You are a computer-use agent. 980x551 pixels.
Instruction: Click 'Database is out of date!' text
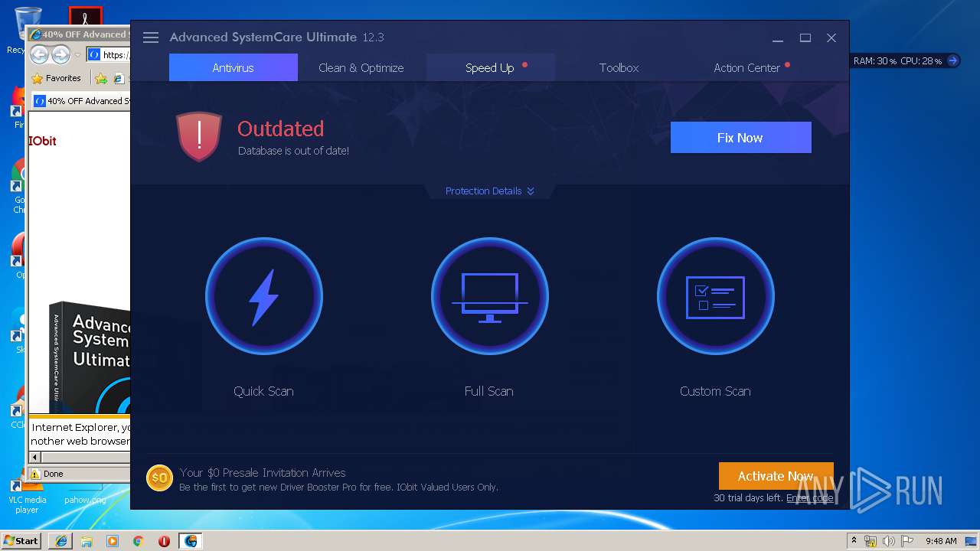tap(293, 151)
